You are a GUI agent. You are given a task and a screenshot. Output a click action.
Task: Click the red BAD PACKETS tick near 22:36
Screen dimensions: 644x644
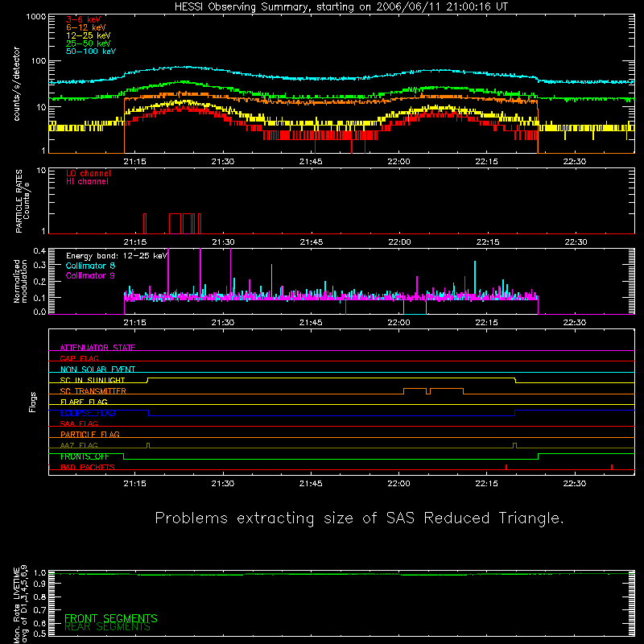(x=612, y=467)
